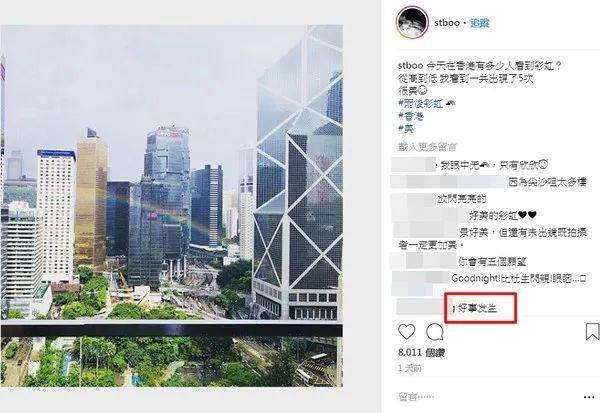Like the post with the heart icon

pyautogui.click(x=406, y=332)
